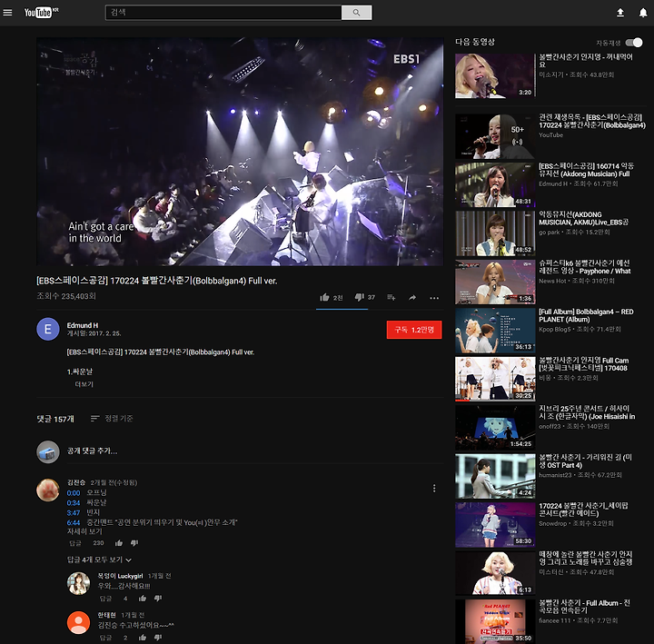The image size is (654, 644).
Task: Open the 1:54:25 지브리 concert thumbnail
Action: click(495, 428)
